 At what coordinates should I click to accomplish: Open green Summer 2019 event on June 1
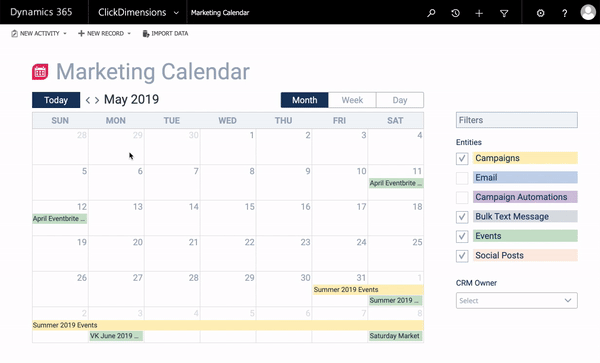click(395, 301)
